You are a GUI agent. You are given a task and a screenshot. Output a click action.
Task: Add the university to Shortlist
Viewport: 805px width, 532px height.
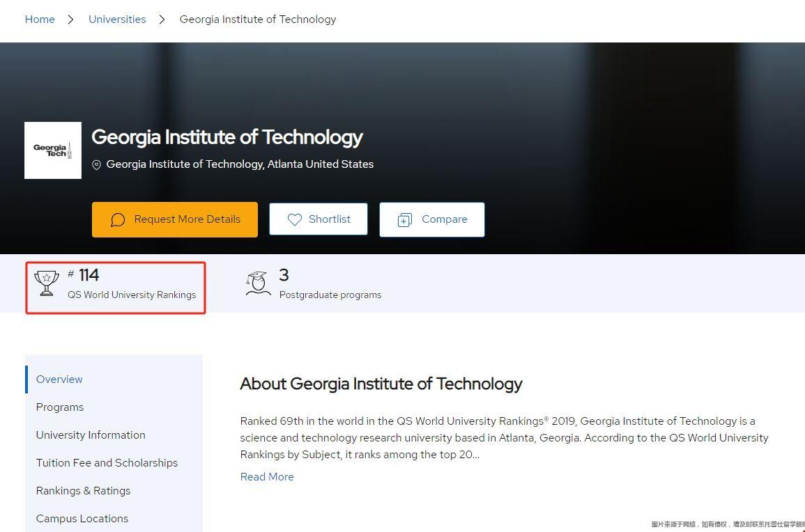click(x=319, y=219)
